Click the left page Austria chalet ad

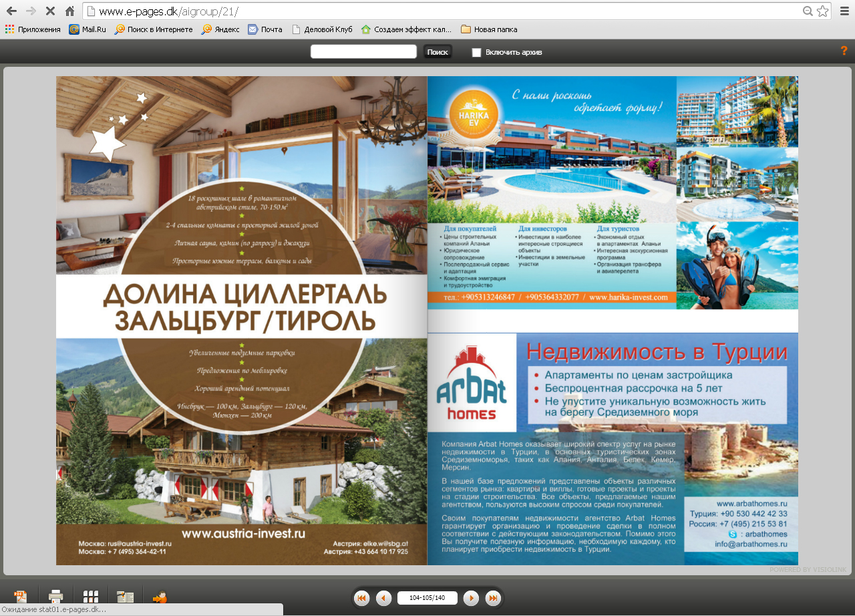tap(241, 321)
